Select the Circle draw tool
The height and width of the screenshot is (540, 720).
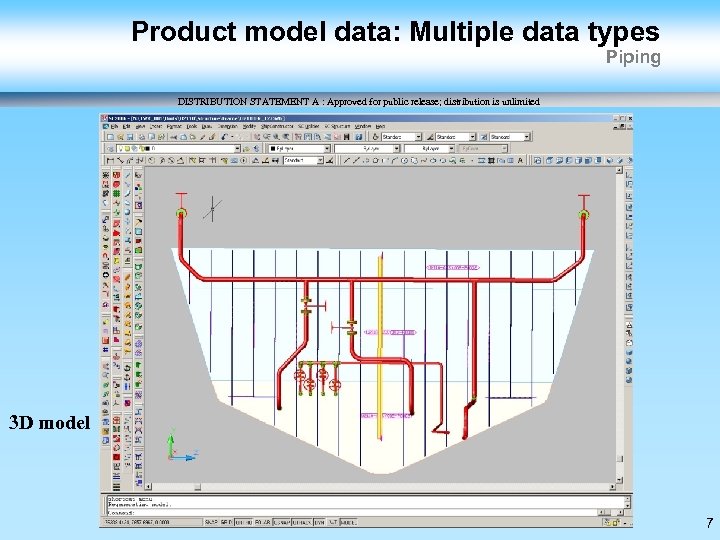click(405, 160)
